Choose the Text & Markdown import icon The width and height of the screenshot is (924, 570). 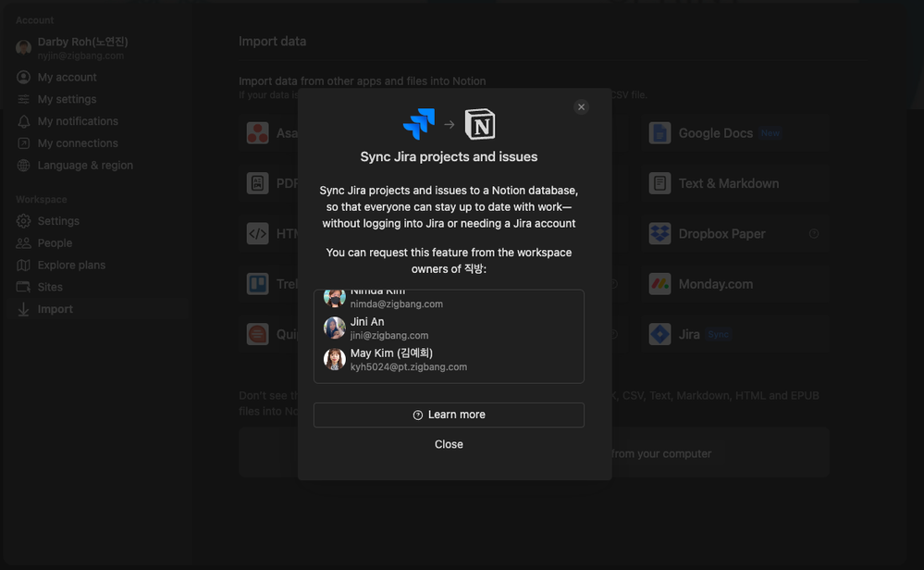[660, 183]
